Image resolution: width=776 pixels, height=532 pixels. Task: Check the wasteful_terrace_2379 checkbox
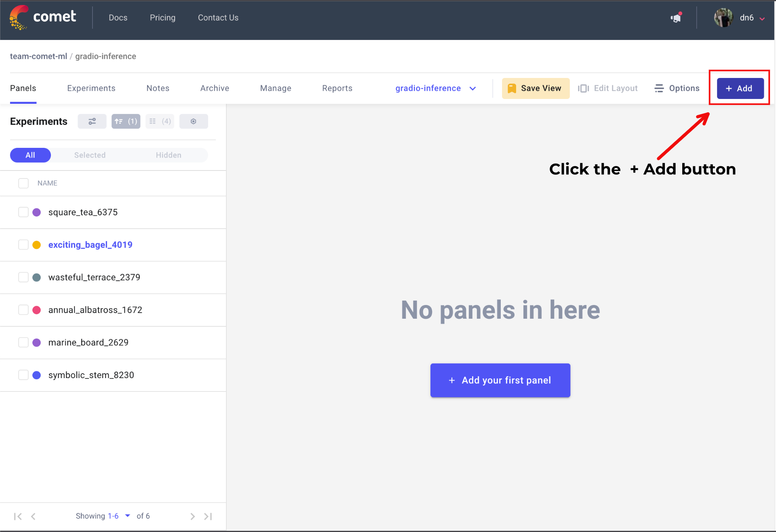[23, 278]
